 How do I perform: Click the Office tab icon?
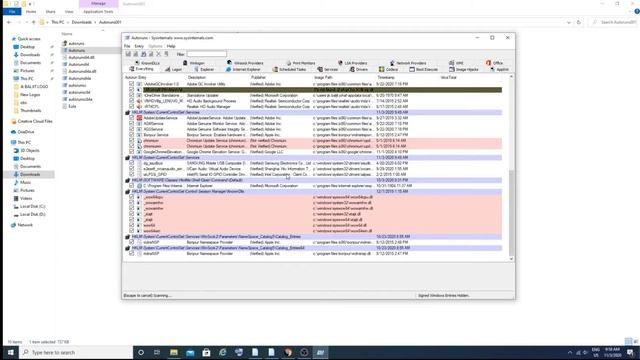point(488,63)
